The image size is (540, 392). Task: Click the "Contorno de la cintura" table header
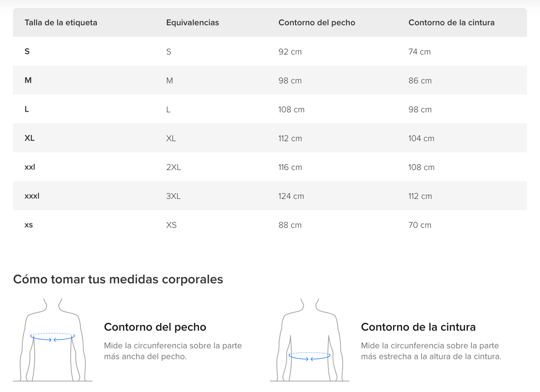[451, 23]
